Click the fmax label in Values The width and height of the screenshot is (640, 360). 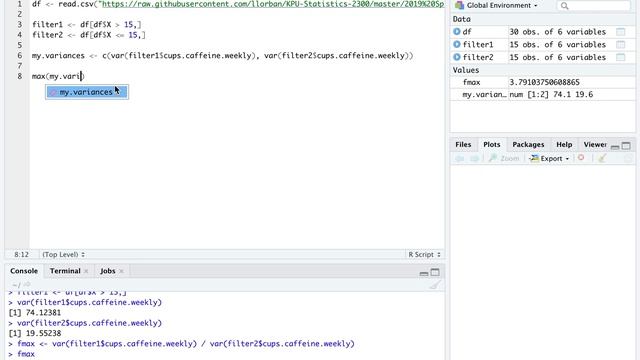tap(471, 82)
